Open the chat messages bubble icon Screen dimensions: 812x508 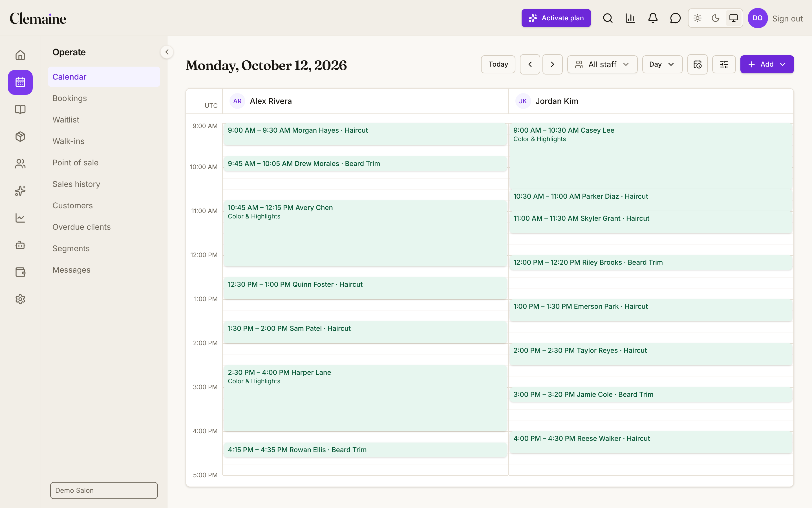coord(675,18)
